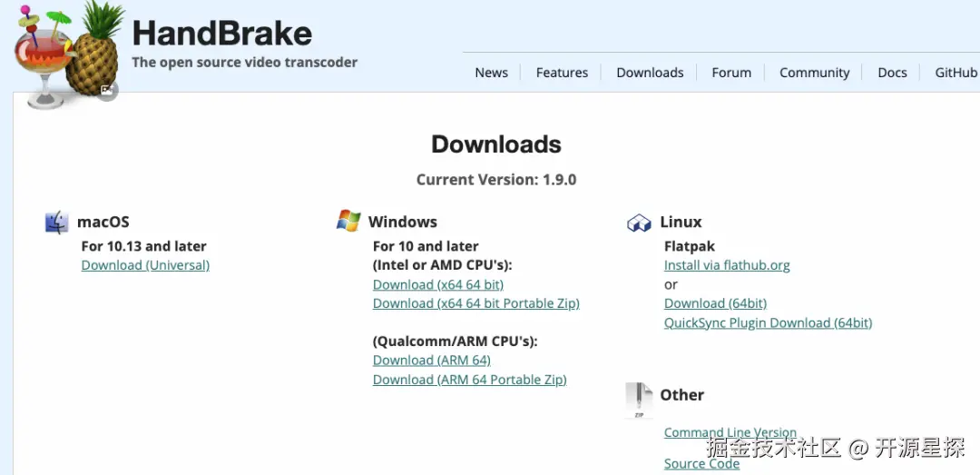Open the GitHub navigation link

point(955,73)
